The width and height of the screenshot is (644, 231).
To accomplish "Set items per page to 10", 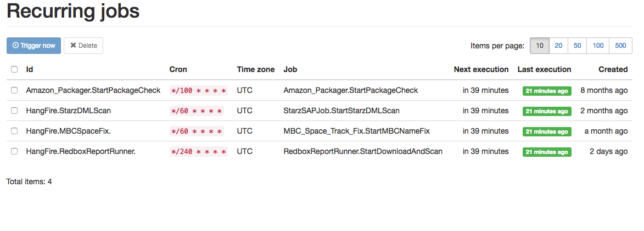I will [540, 46].
